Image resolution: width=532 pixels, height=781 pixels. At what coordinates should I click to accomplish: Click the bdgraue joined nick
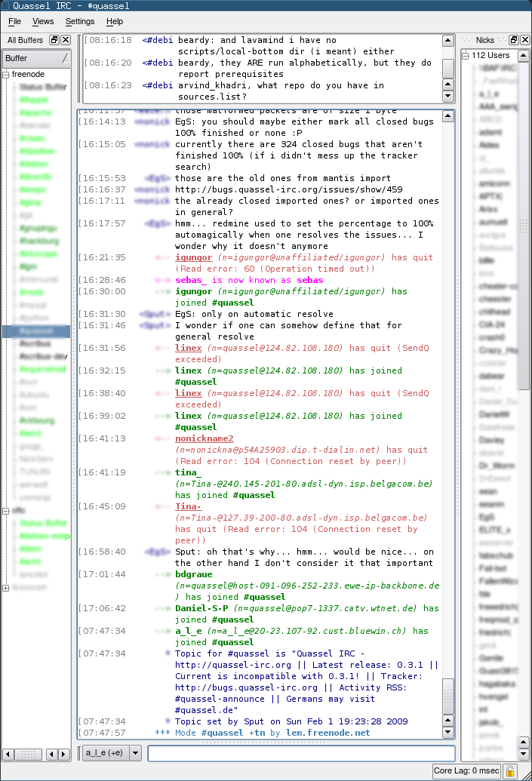click(x=194, y=574)
